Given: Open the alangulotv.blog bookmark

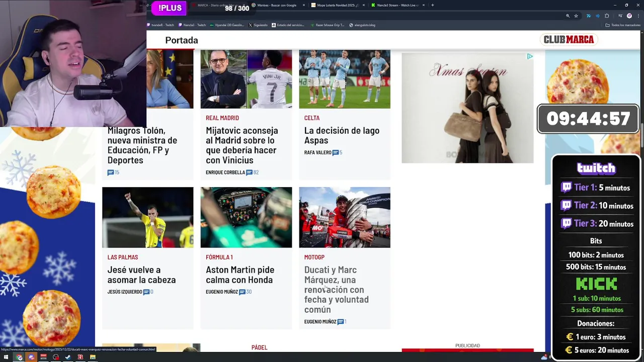Looking at the screenshot, I should 363,25.
